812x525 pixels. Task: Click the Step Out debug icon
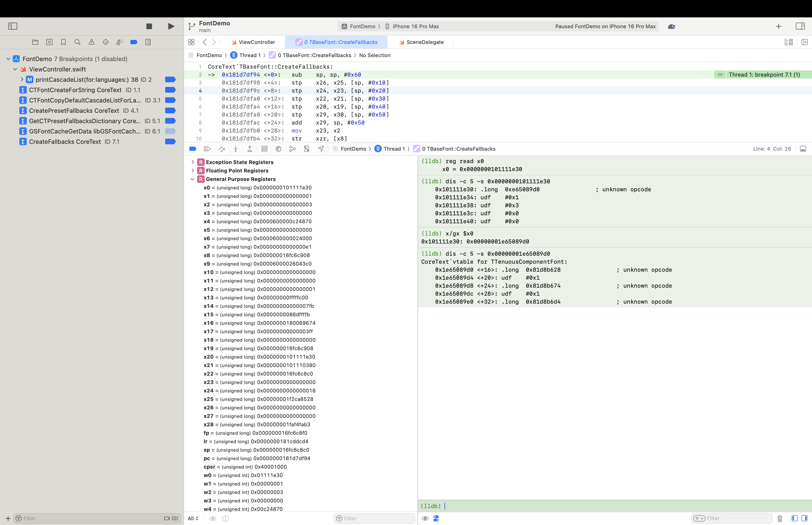pos(250,149)
